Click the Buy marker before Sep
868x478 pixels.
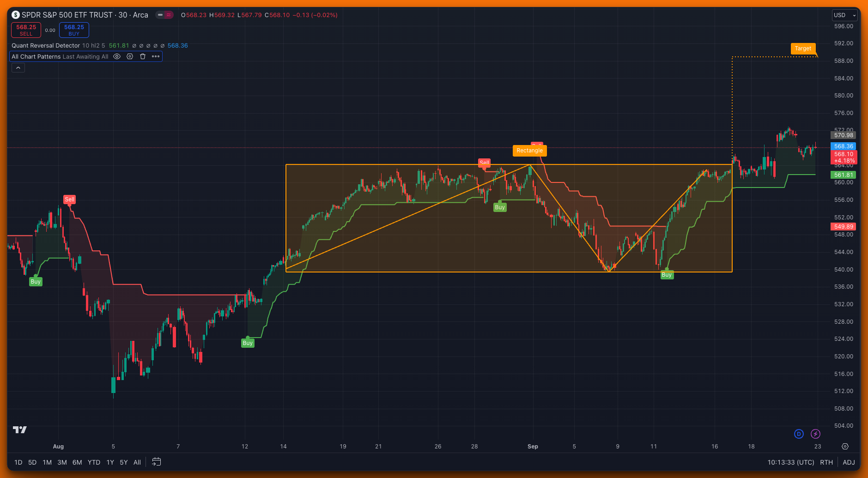(500, 207)
